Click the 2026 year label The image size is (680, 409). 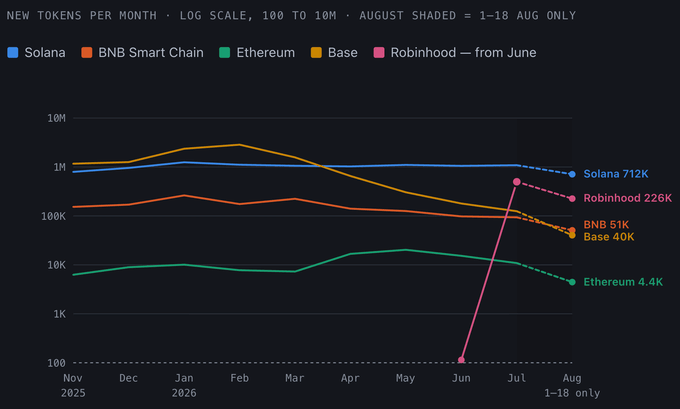184,393
